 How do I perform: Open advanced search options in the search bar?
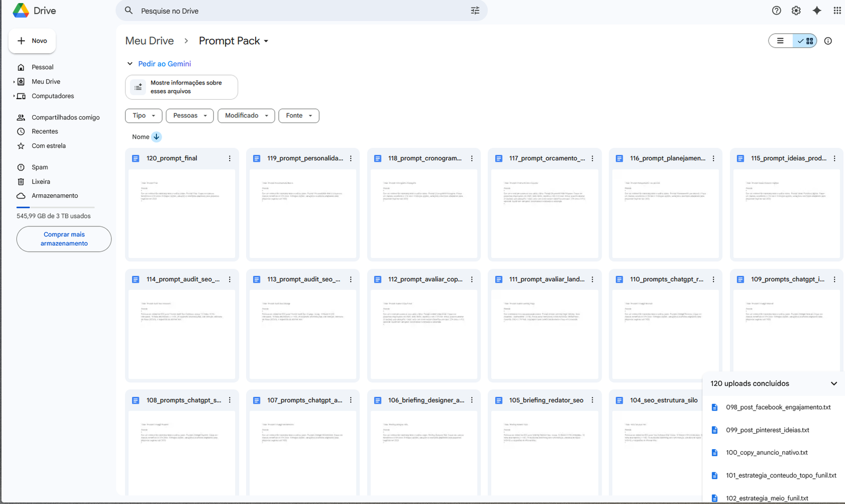point(475,11)
